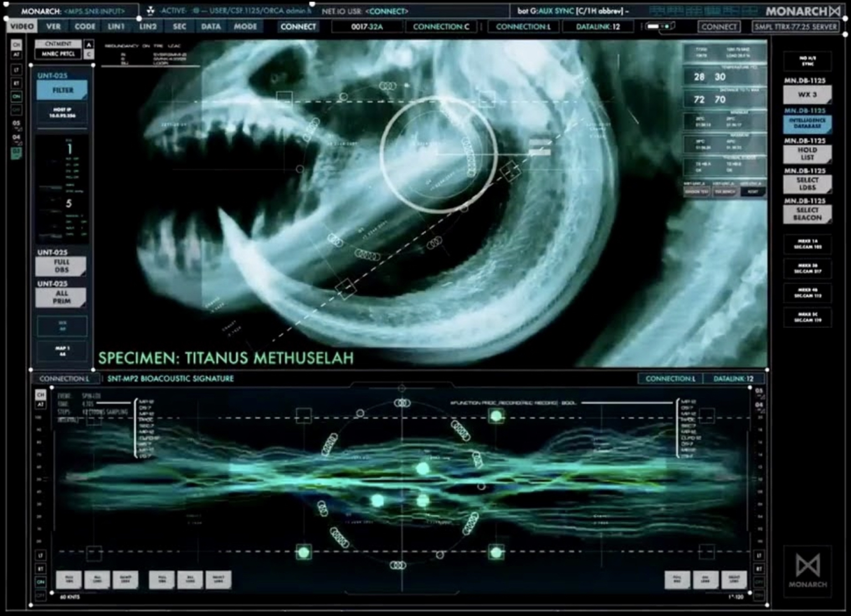Viewport: 851px width, 616px height.
Task: Select the CODE tab
Action: point(85,26)
